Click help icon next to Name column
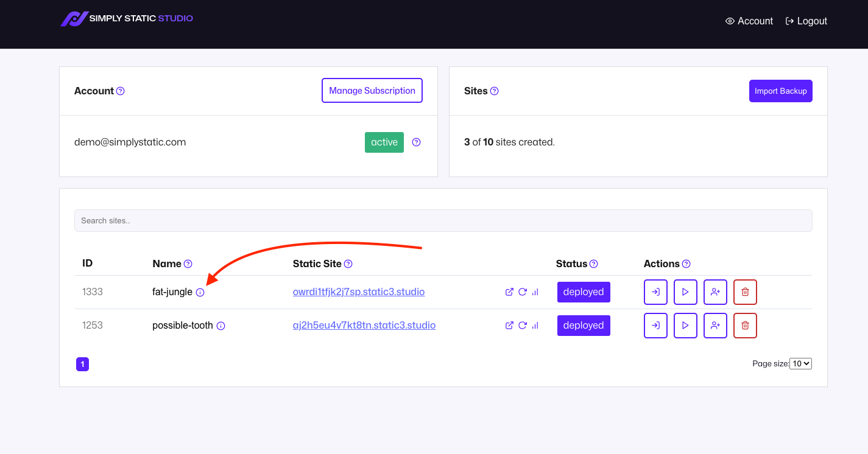The image size is (868, 454). tap(188, 264)
